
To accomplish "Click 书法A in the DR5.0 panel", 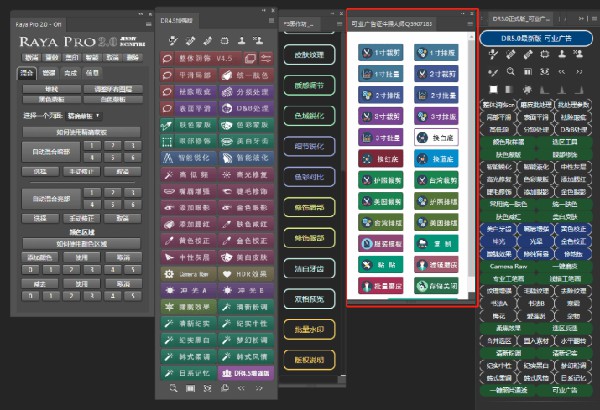I will point(499,303).
